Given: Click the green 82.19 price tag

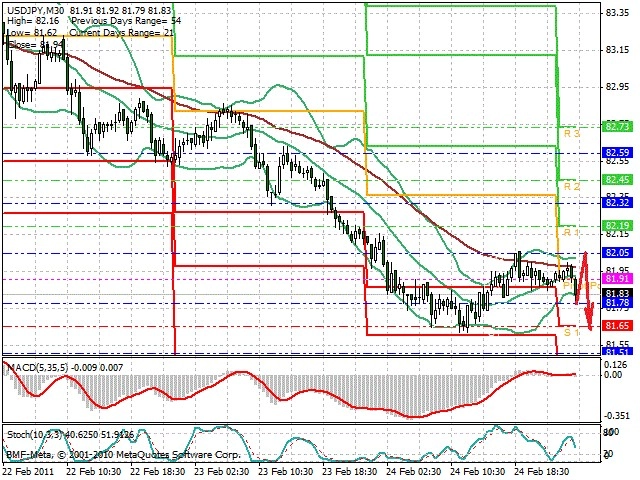Looking at the screenshot, I should coord(617,226).
